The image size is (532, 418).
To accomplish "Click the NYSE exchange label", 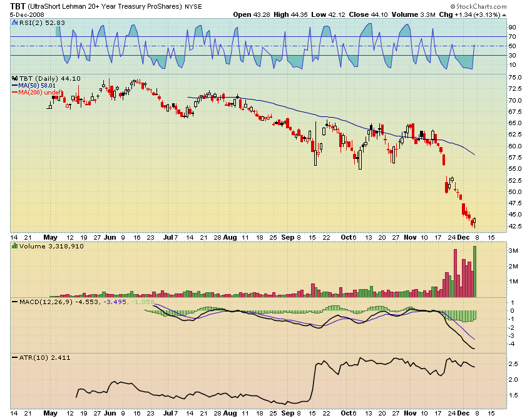I will [193, 7].
